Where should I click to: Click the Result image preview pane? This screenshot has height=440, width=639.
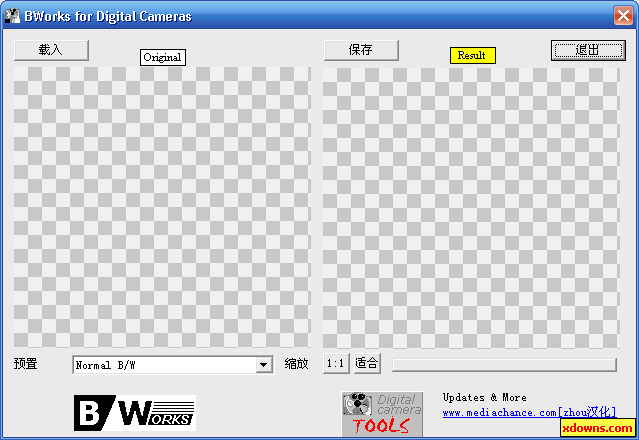pos(472,207)
